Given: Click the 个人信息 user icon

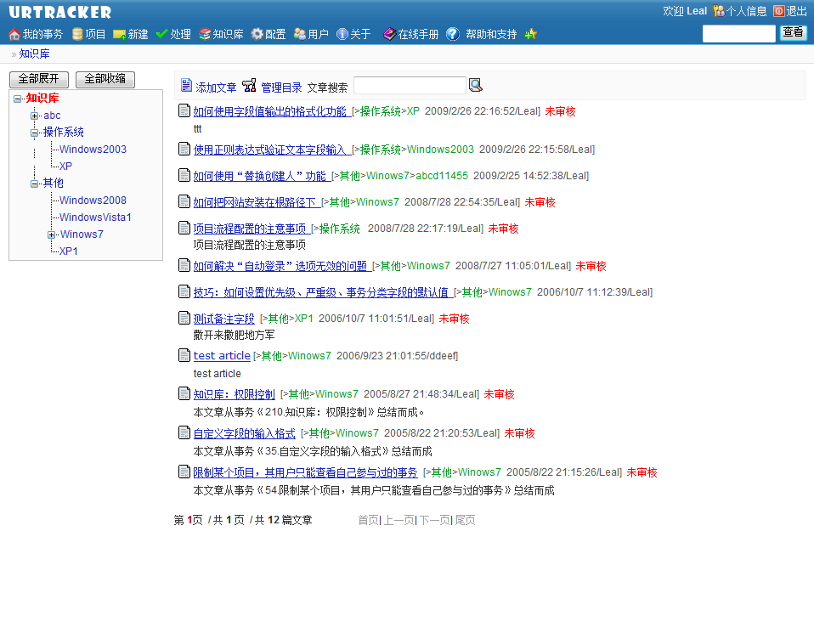Looking at the screenshot, I should click(719, 11).
